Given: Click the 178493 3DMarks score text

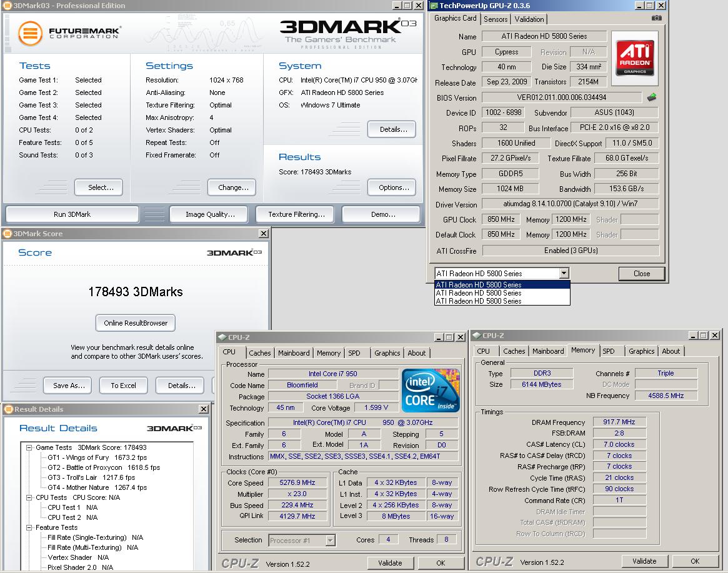Looking at the screenshot, I should tap(136, 292).
